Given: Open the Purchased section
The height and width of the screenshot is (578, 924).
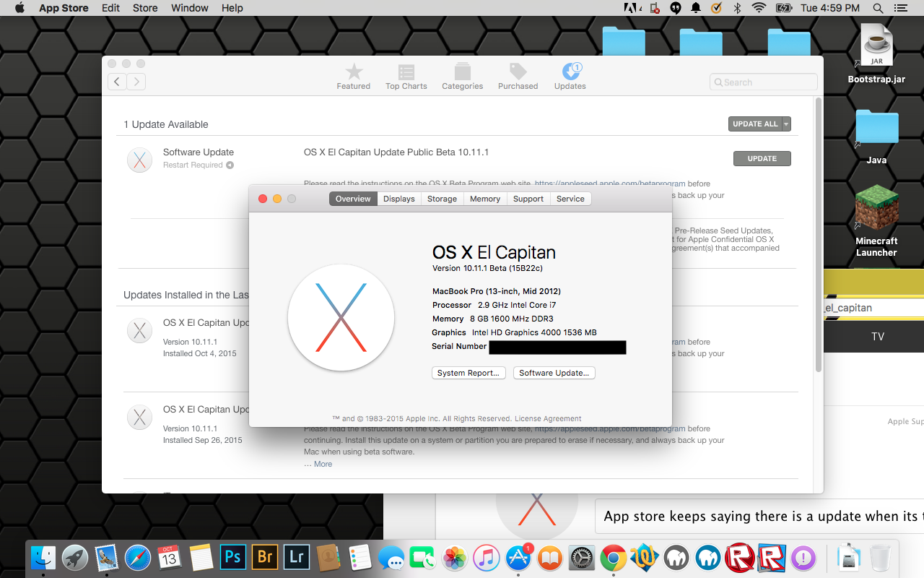Looking at the screenshot, I should [x=518, y=77].
